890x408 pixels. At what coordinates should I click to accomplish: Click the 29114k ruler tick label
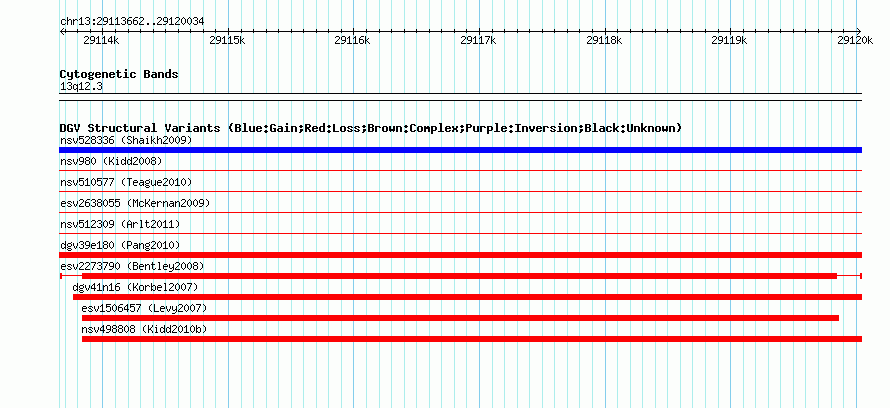101,40
